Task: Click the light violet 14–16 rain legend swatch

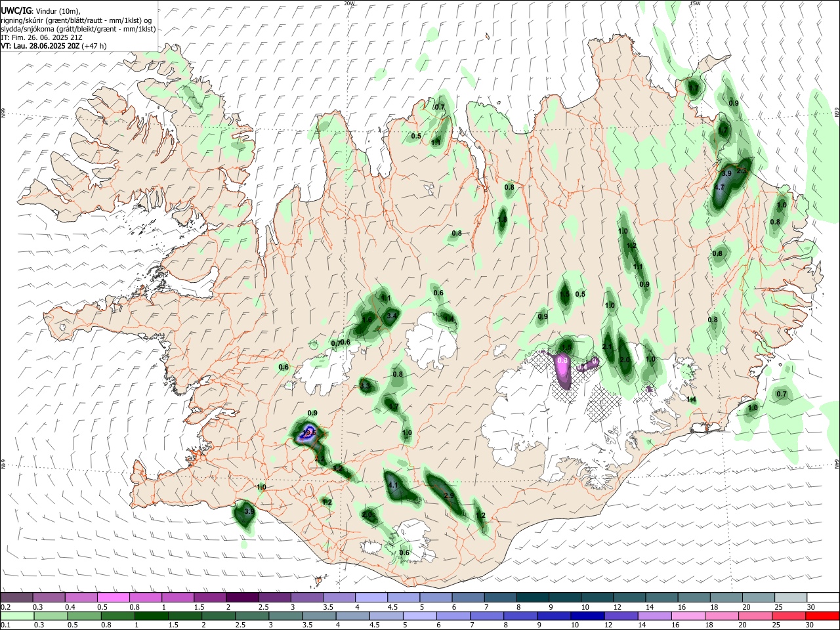Action: point(654,616)
